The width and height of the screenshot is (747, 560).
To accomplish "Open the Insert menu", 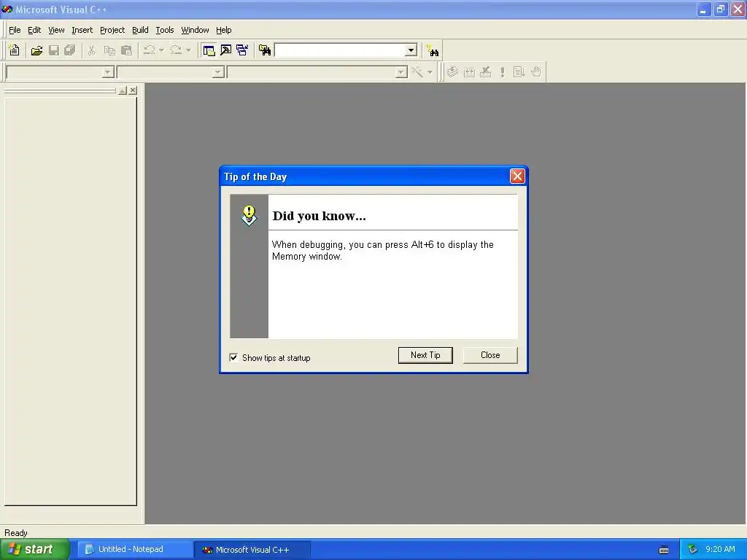I will 82,30.
